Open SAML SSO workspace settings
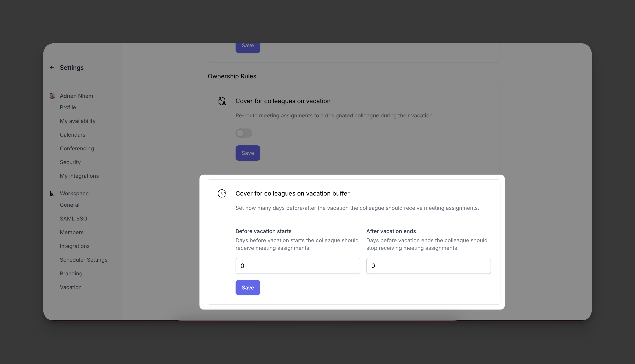This screenshot has height=364, width=635. pos(73,219)
